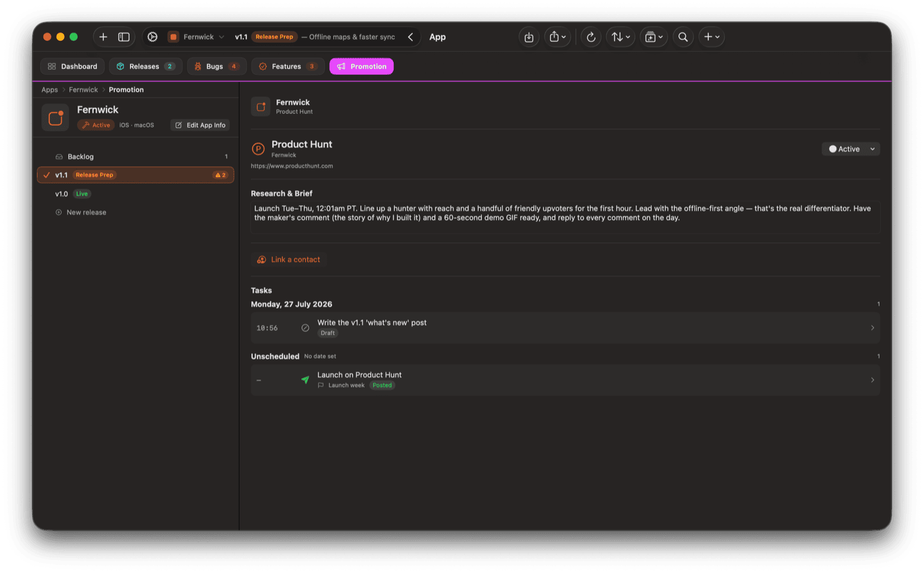The width and height of the screenshot is (924, 573).
Task: Expand chevron on 'what's new' post task row
Action: (872, 328)
